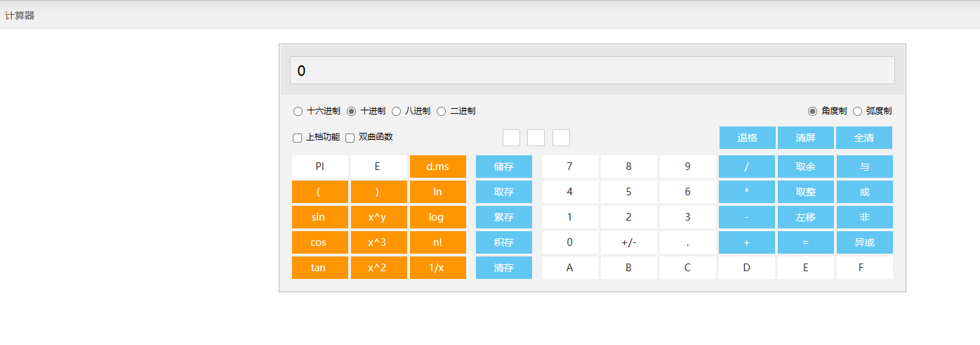Click the number 7 key
The image size is (980, 345).
click(569, 167)
